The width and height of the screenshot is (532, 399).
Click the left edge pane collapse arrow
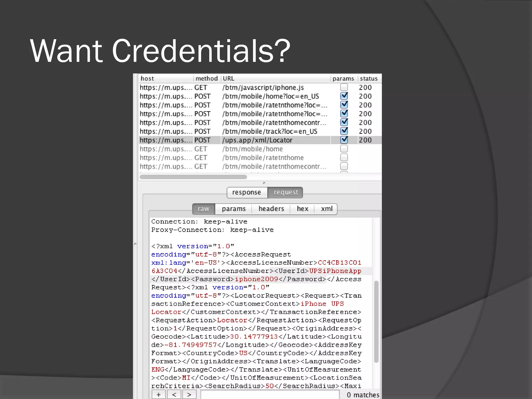click(135, 244)
